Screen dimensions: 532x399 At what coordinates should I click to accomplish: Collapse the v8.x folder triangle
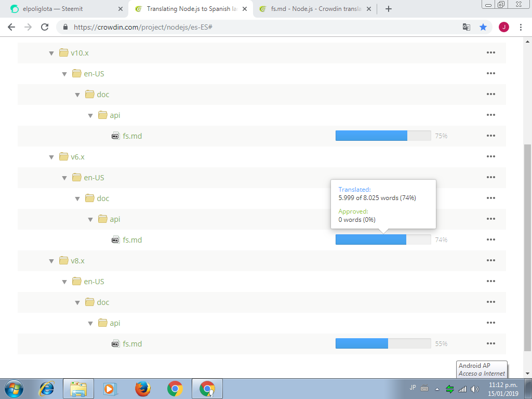[51, 261]
